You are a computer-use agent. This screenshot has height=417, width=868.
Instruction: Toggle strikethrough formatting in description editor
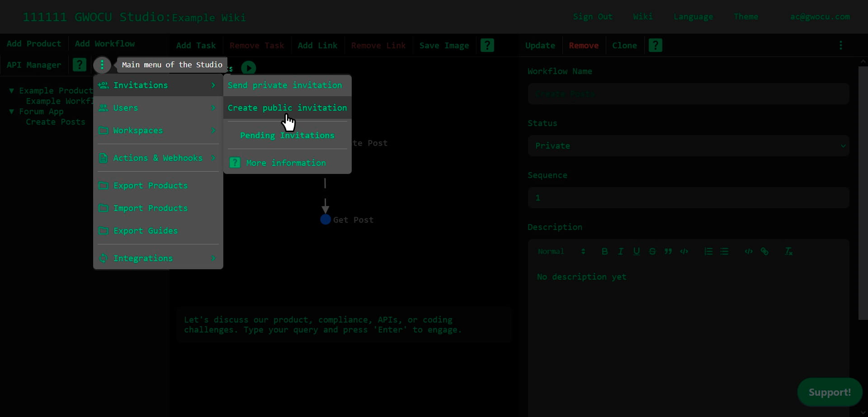[652, 251]
